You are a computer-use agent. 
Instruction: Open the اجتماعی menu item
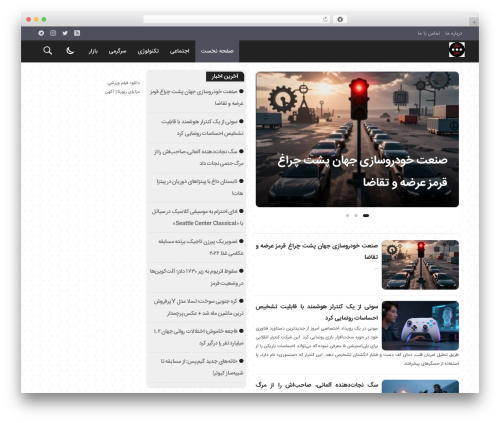(179, 51)
